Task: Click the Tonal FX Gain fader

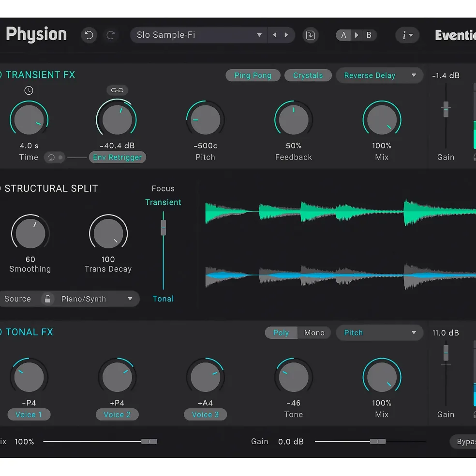Action: [446, 353]
